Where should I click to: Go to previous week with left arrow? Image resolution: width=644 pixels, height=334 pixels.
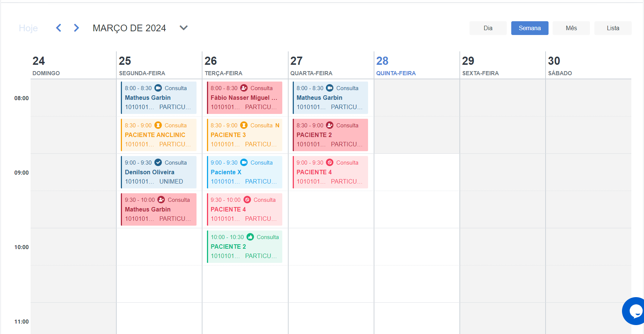point(59,28)
